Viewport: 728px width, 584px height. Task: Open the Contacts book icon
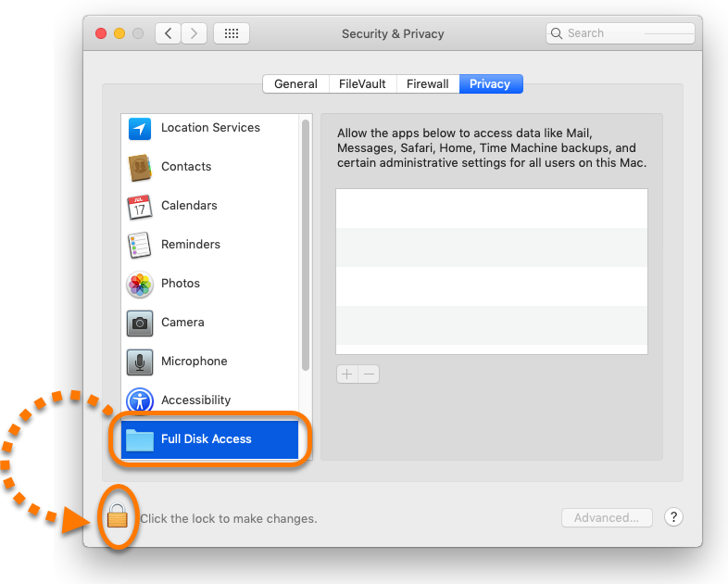pos(140,167)
